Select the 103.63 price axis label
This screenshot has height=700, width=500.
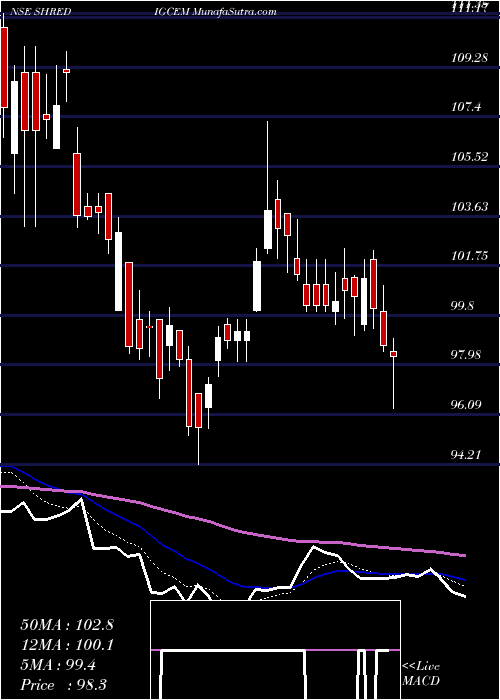tap(469, 207)
